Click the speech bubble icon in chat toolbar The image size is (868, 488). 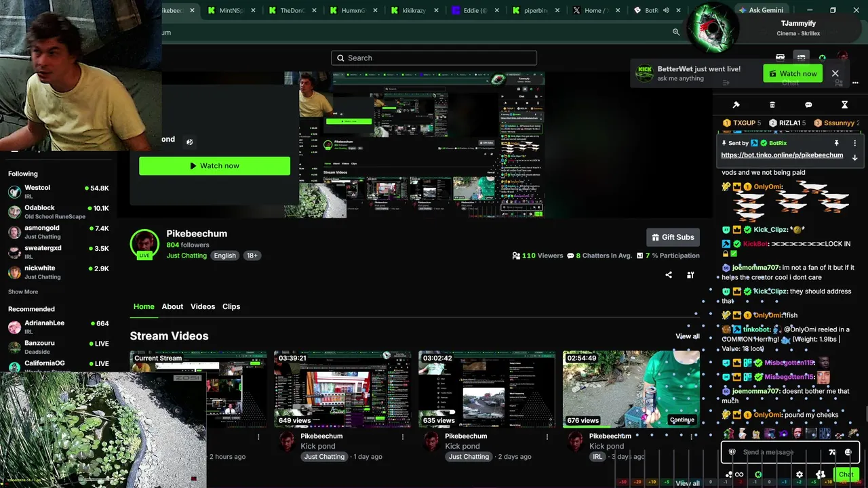point(808,105)
